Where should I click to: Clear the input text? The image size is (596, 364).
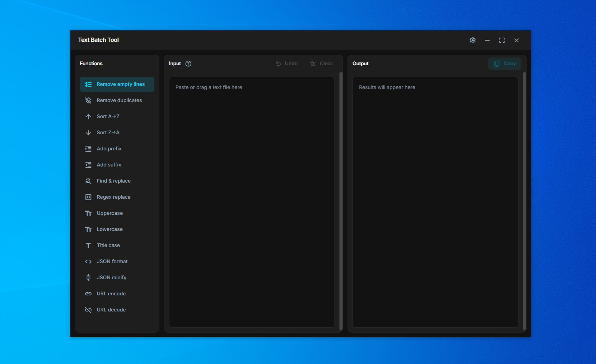click(322, 64)
